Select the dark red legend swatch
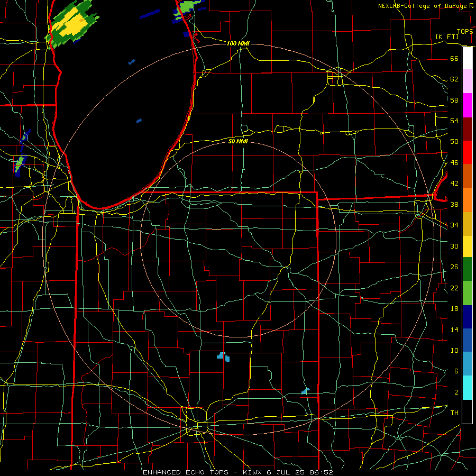476x476 pixels. 467,129
